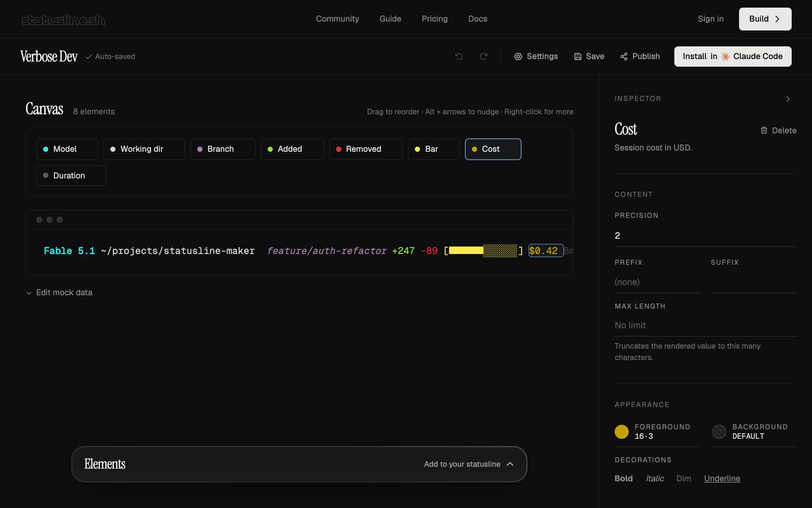Click the redo arrow icon
812x508 pixels.
(483, 57)
